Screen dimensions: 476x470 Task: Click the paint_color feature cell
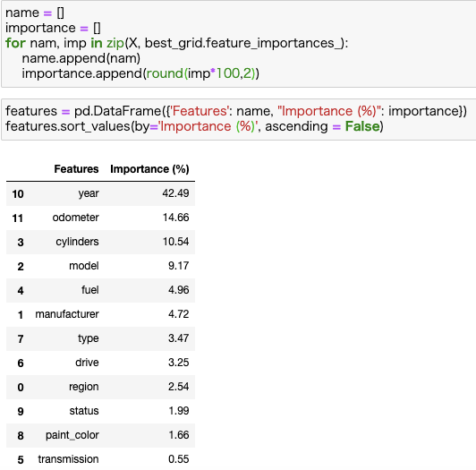[x=72, y=435]
